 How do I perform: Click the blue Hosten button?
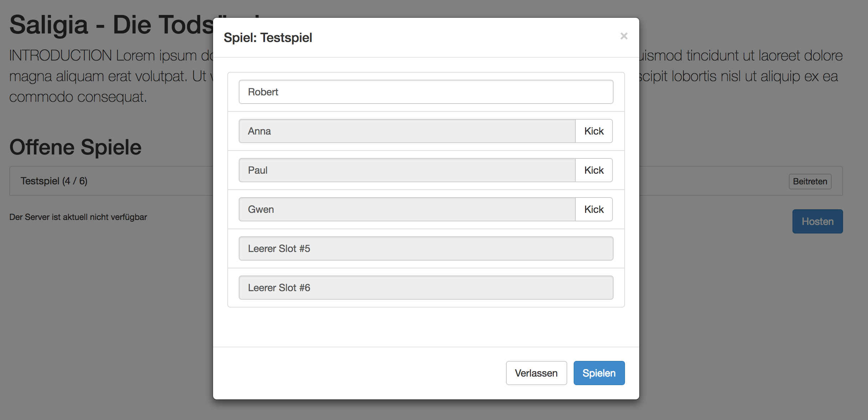click(x=817, y=221)
